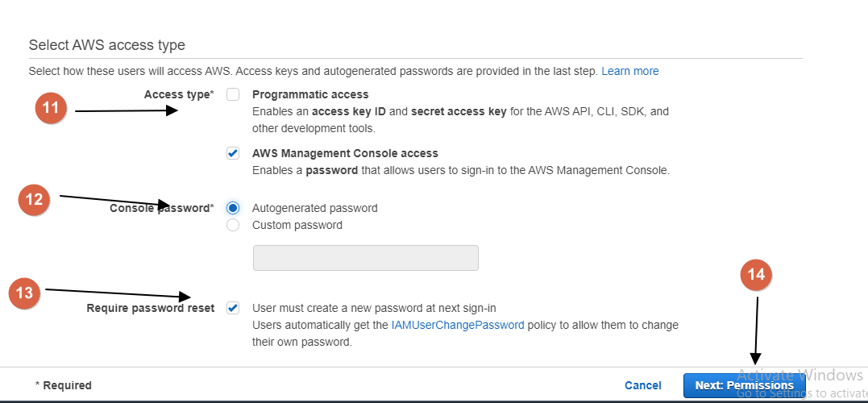
Task: Click the Require password reset label
Action: pyautogui.click(x=151, y=308)
